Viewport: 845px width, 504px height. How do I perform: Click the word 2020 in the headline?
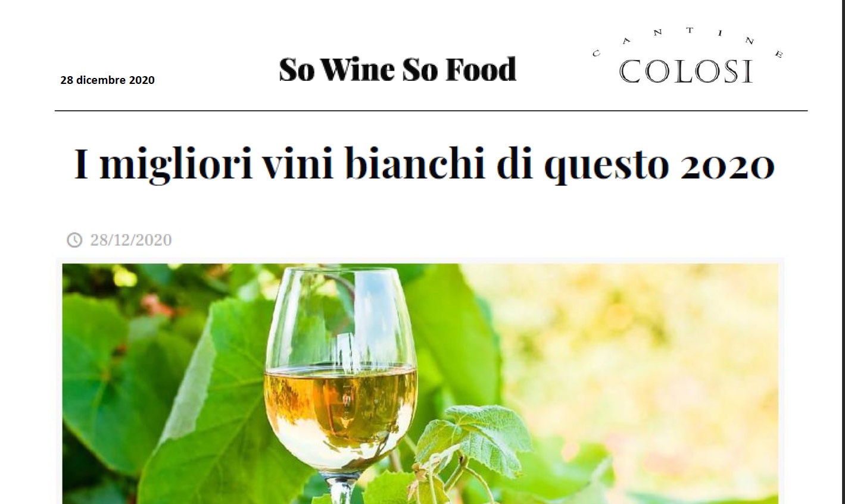(727, 164)
